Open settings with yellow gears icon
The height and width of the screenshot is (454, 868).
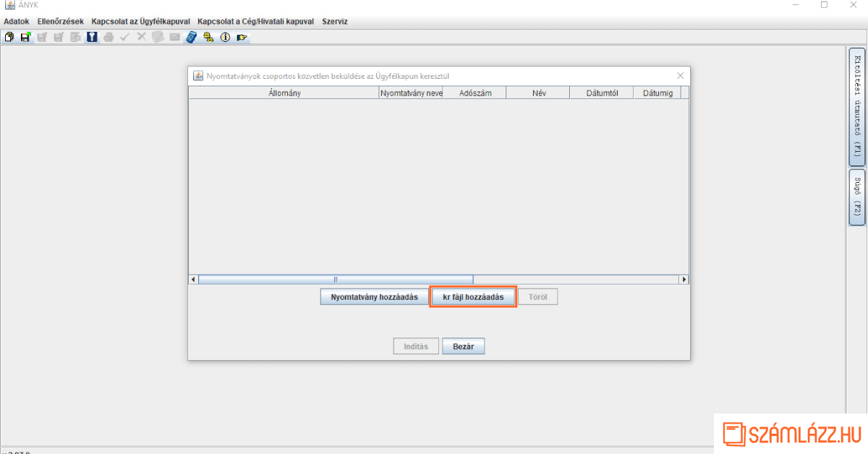pos(208,37)
